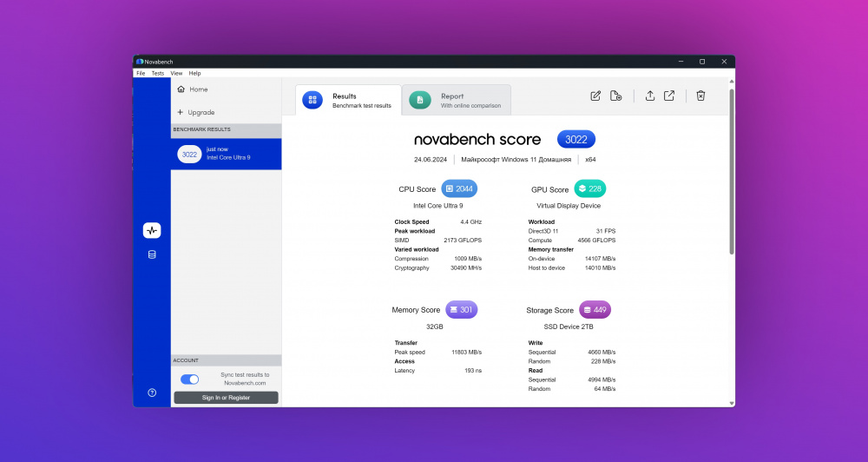Click the 31 FPS Direct3D 11 value
This screenshot has width=868, height=462.
606,231
